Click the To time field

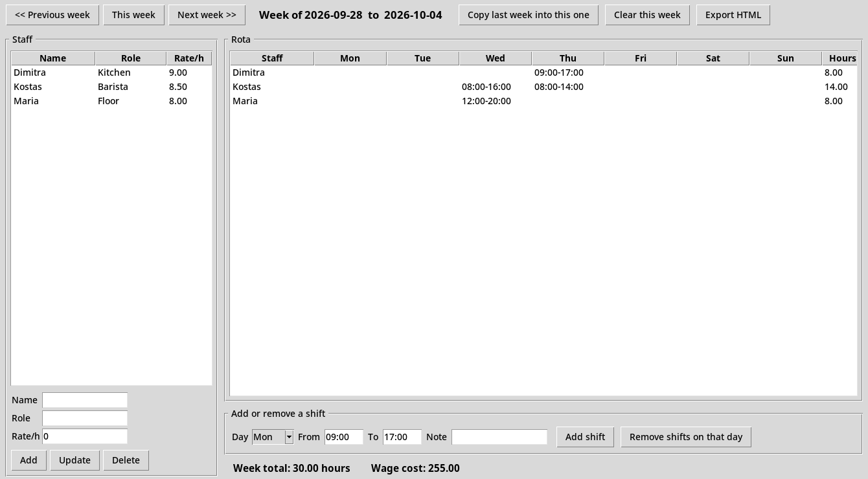[x=402, y=437]
